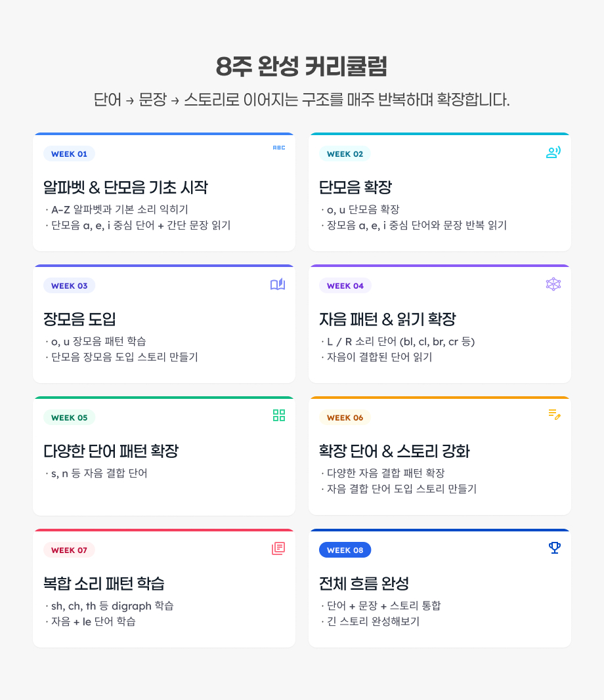
Task: Select the WEEK 02 badge
Action: coord(345,154)
